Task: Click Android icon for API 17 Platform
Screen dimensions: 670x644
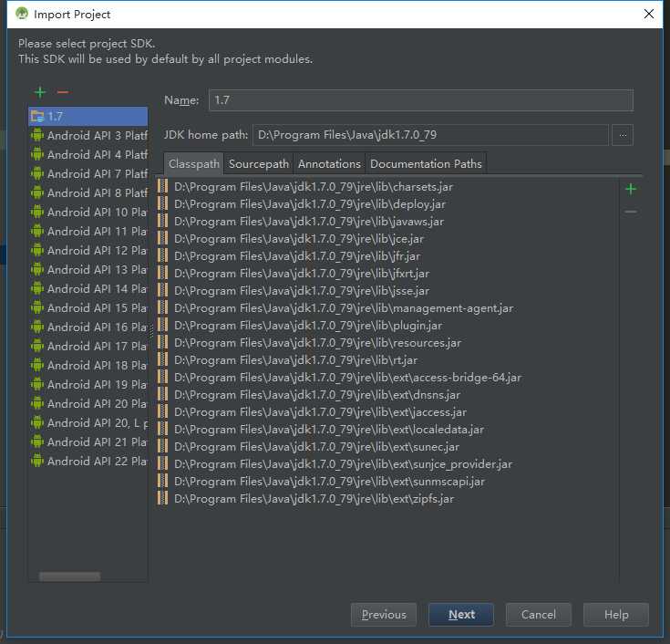Action: pyautogui.click(x=37, y=346)
